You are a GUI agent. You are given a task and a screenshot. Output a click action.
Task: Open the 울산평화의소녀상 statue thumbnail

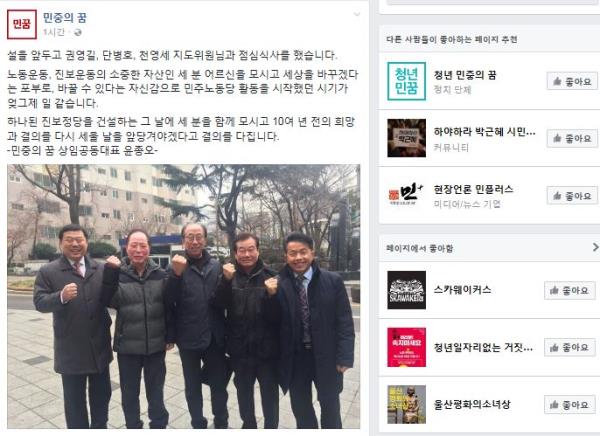click(x=406, y=405)
